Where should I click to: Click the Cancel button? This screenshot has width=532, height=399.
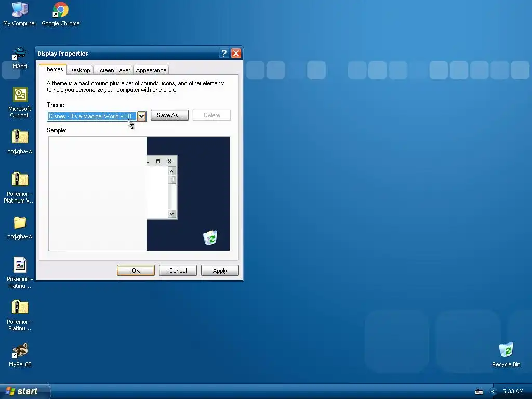click(x=178, y=270)
